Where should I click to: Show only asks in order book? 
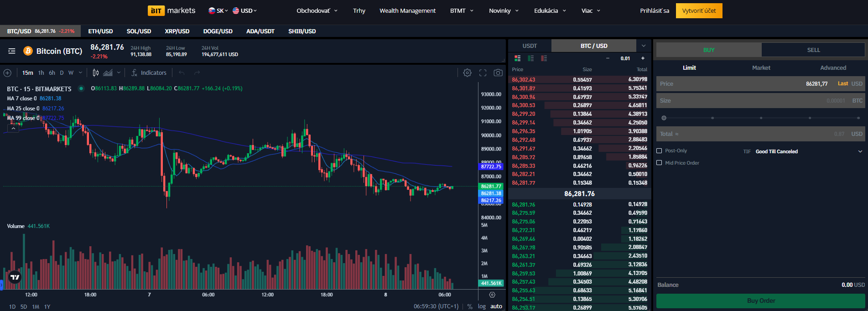click(x=544, y=58)
